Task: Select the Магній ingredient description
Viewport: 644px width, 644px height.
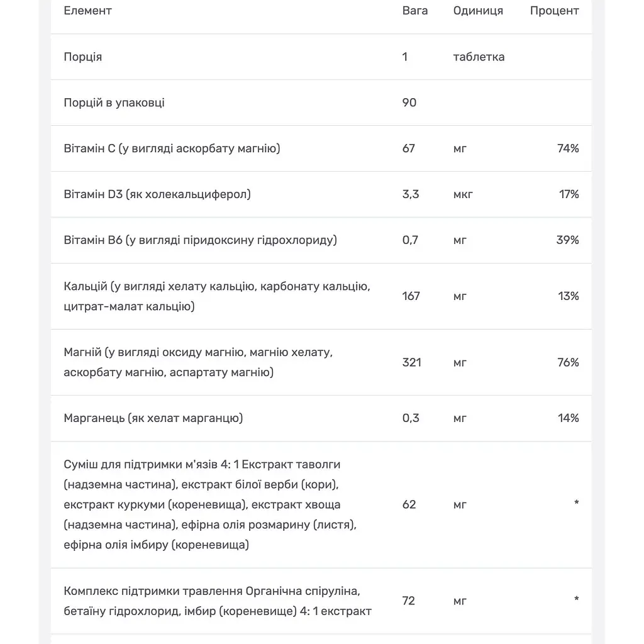Action: tap(198, 362)
